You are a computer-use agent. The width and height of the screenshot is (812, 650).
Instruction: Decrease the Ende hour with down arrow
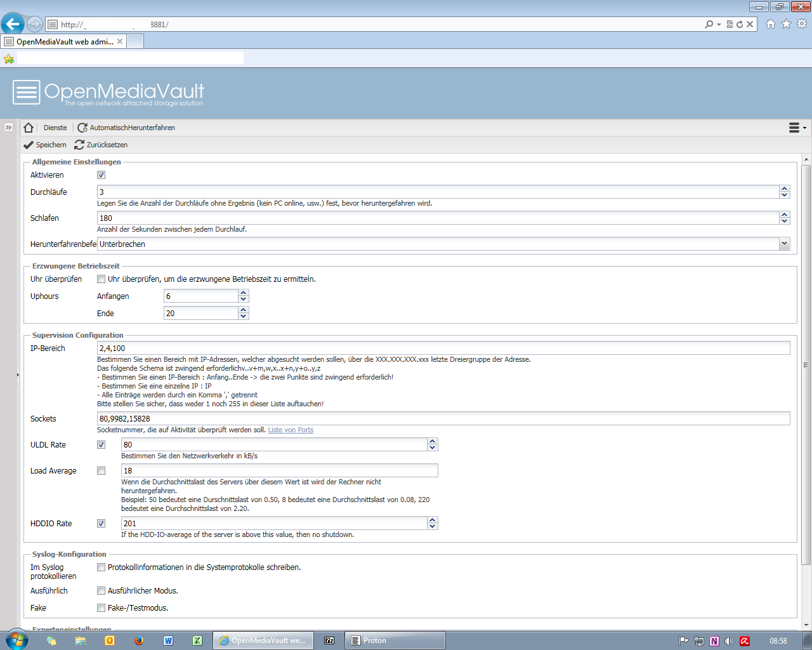click(244, 316)
